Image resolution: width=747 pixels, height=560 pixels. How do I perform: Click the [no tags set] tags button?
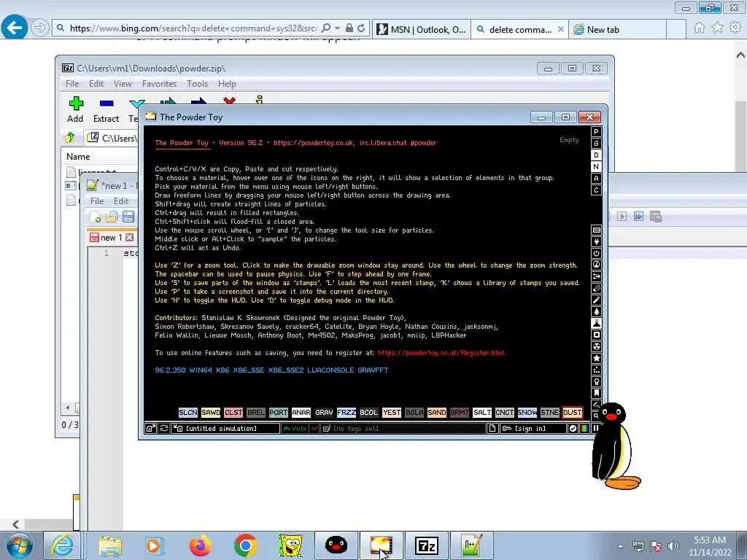403,429
